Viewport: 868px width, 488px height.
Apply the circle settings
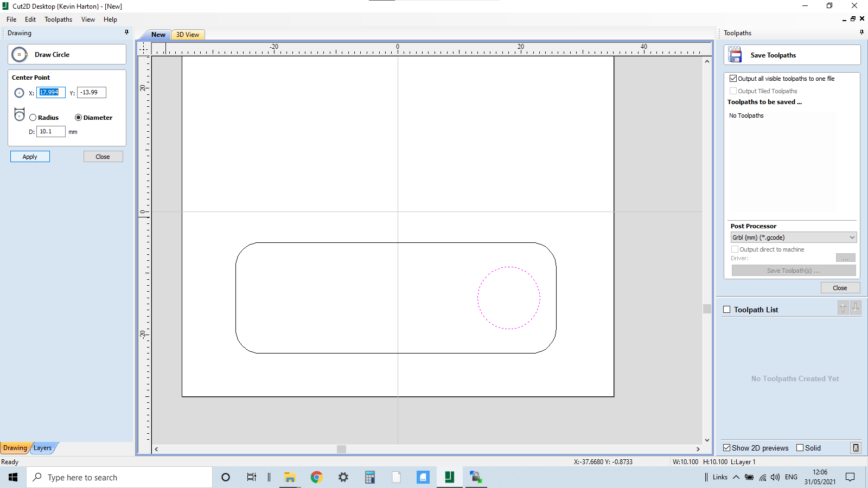[30, 156]
